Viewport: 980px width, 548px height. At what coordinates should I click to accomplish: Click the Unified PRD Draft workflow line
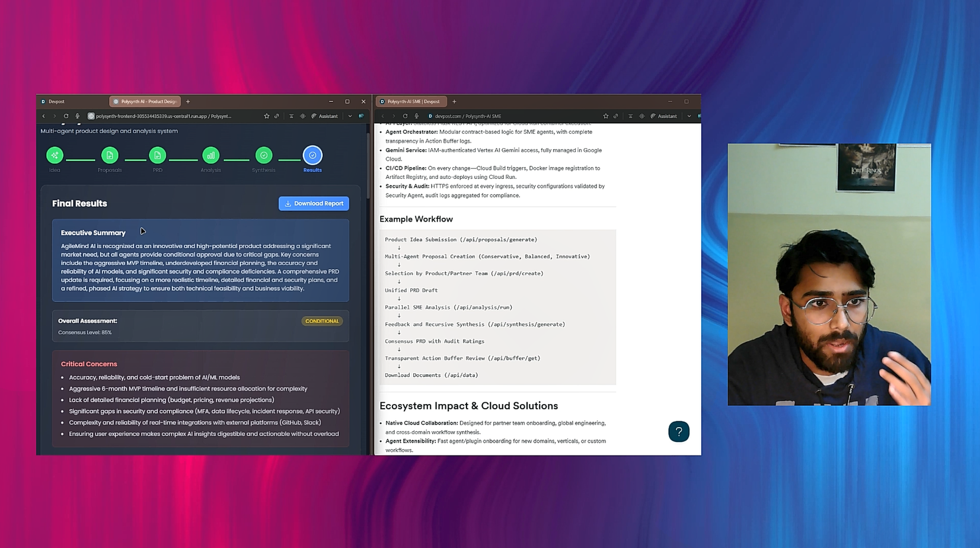(411, 290)
